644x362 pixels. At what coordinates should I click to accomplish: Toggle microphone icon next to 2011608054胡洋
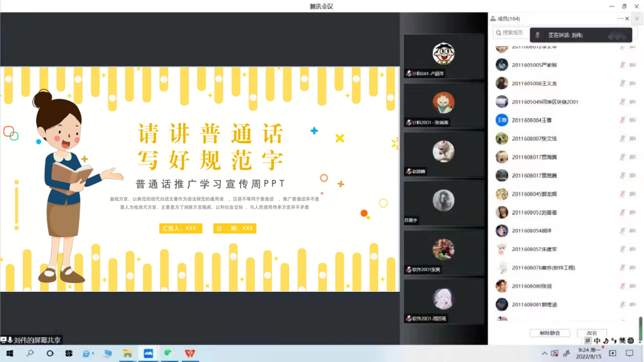point(622,231)
